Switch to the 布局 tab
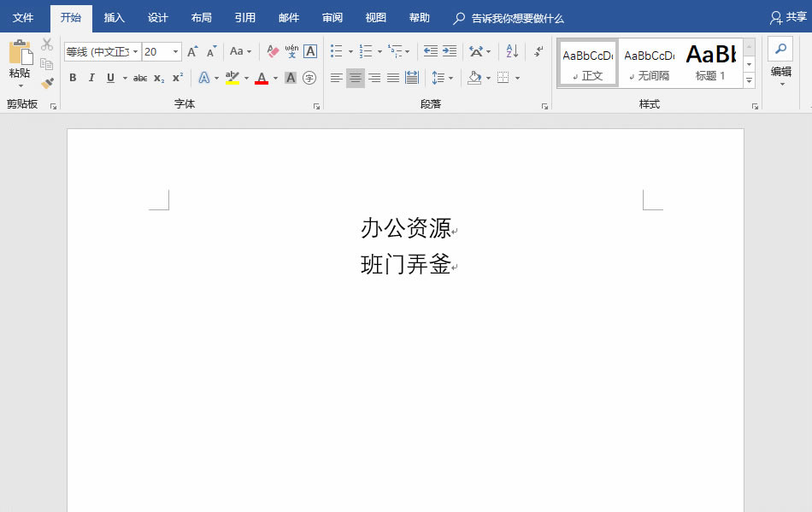This screenshot has width=812, height=512. coord(201,18)
